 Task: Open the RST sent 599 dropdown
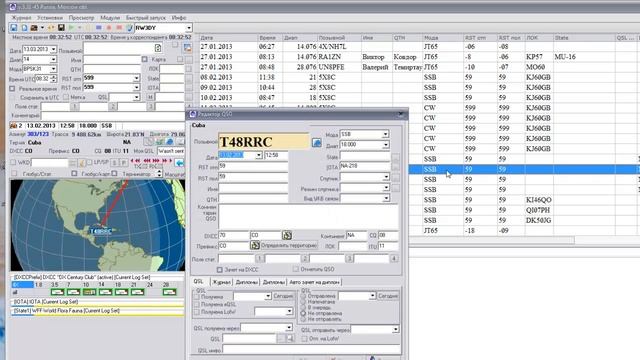(x=136, y=78)
